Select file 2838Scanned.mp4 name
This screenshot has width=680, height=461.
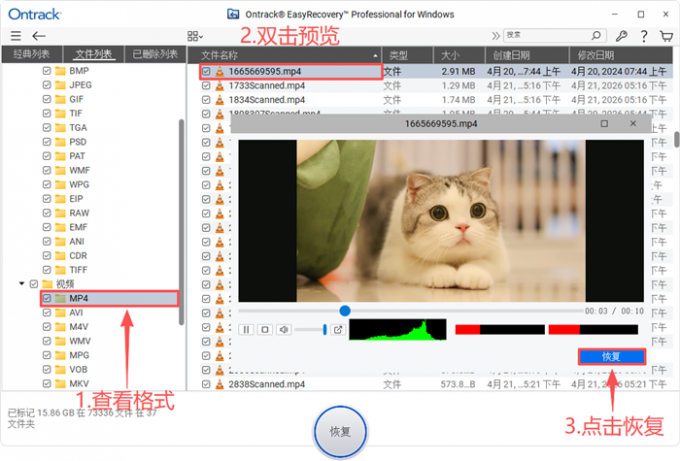coord(267,384)
